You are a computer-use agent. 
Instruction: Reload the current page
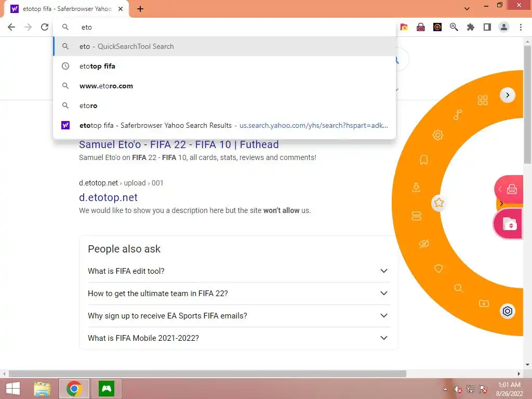coord(45,27)
